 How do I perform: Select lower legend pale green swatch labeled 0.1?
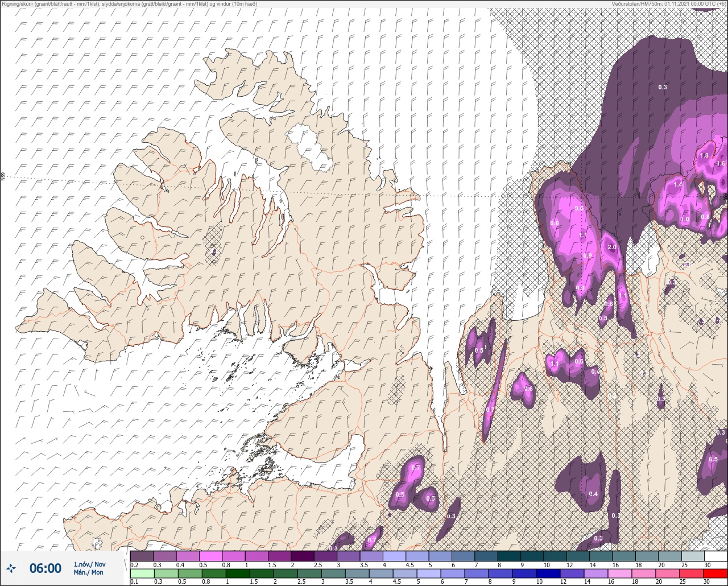click(142, 573)
